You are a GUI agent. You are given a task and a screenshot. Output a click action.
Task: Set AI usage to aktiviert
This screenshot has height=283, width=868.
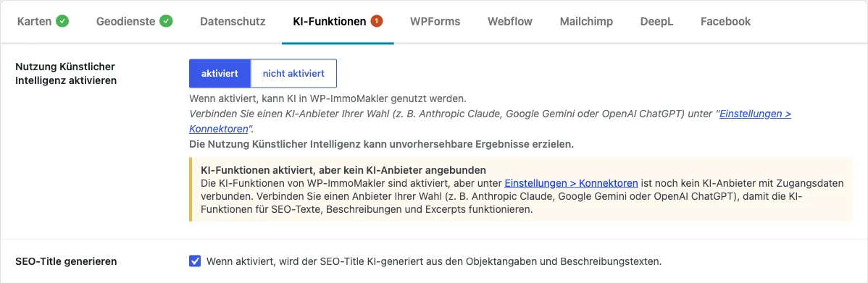220,74
